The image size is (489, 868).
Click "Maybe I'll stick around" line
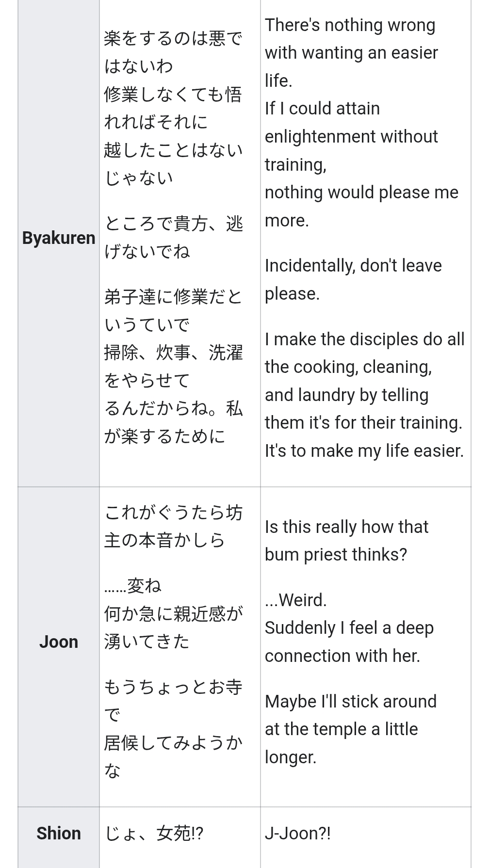pos(351,701)
